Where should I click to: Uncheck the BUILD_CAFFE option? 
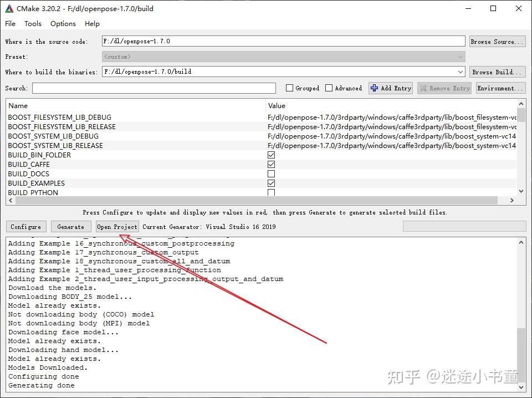pos(271,164)
